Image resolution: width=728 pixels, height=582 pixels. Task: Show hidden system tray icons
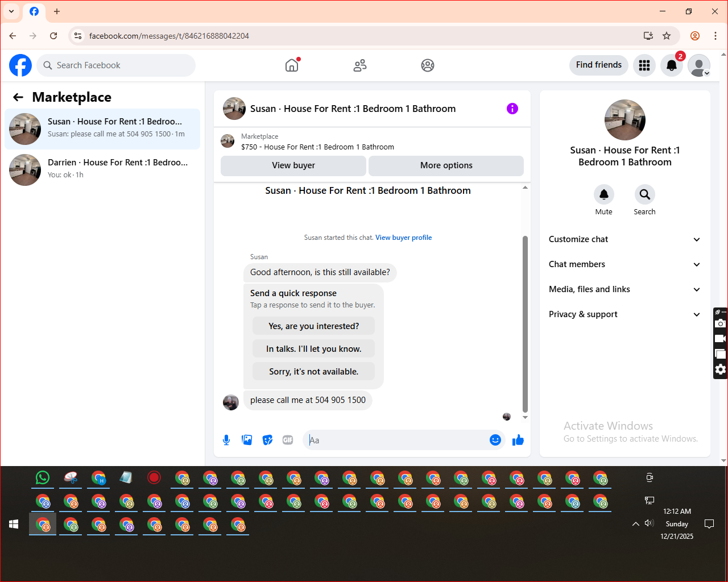[636, 524]
